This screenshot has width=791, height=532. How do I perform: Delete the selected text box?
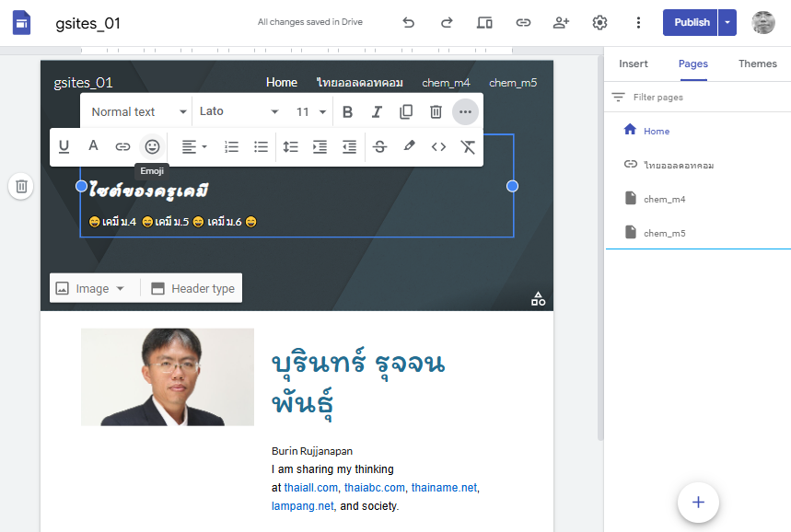[x=436, y=111]
